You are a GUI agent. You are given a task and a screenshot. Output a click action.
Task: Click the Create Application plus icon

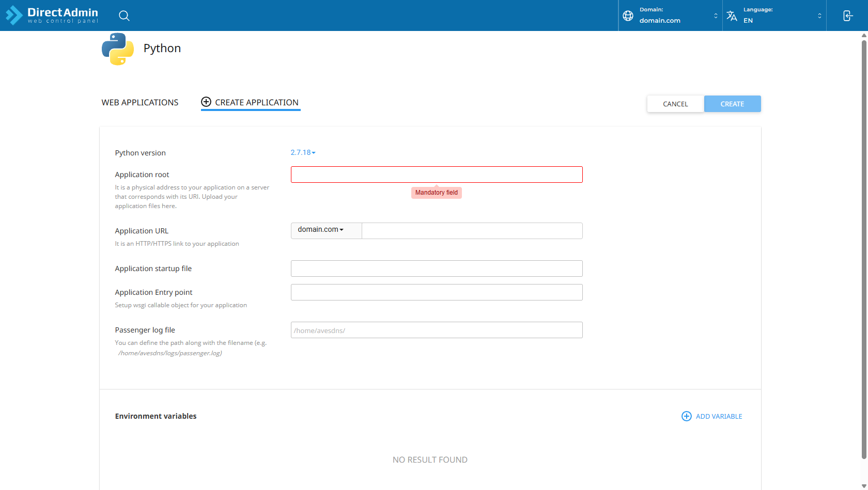tap(206, 102)
